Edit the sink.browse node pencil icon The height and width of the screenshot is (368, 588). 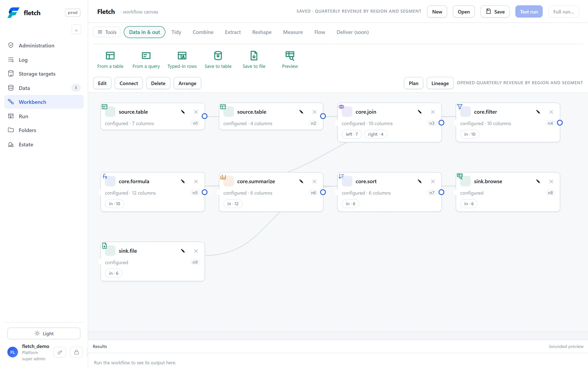coord(538,181)
